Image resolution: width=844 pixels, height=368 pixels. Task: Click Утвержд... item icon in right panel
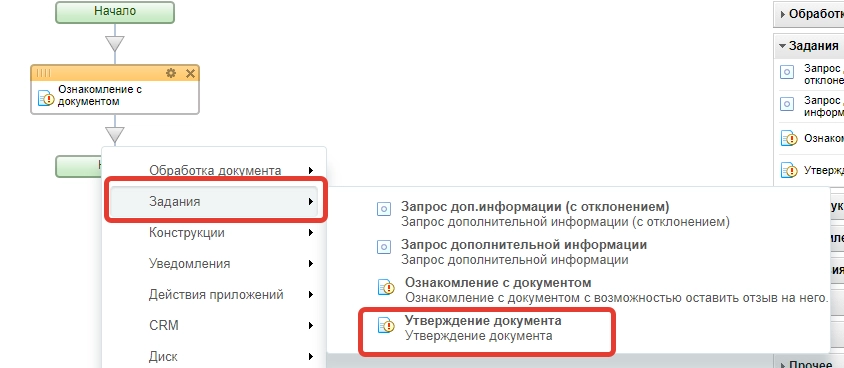[x=789, y=171]
